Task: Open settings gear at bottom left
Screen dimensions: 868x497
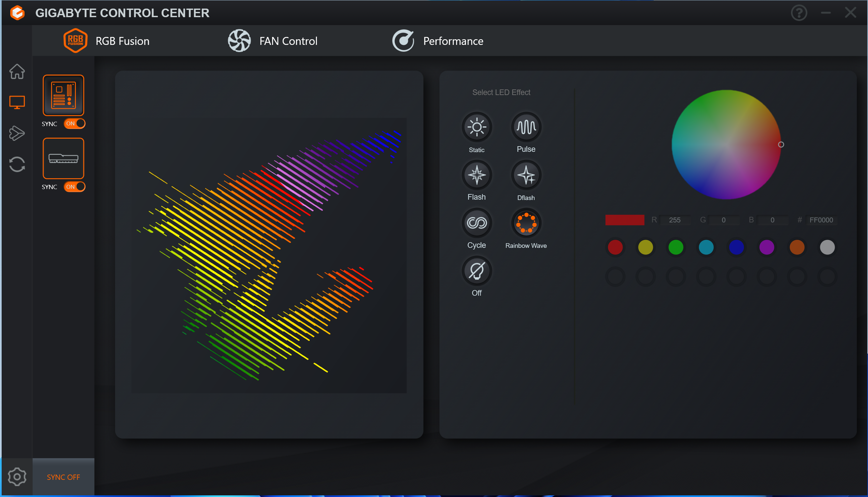Action: [17, 477]
